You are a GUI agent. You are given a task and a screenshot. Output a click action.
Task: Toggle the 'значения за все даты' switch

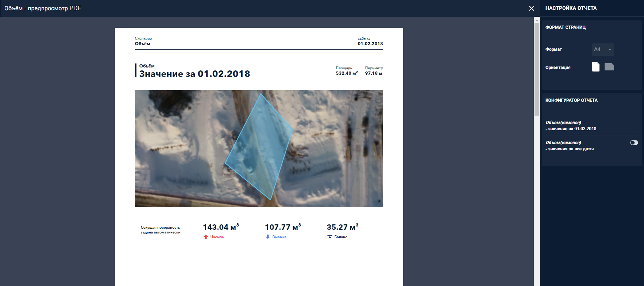click(634, 143)
